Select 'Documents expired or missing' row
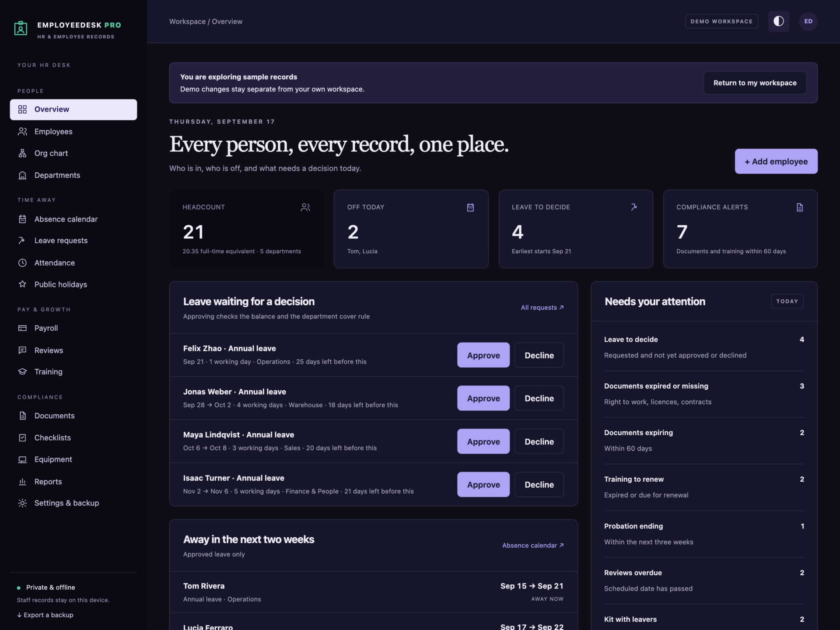Screen dimensions: 840x630 (x=704, y=394)
